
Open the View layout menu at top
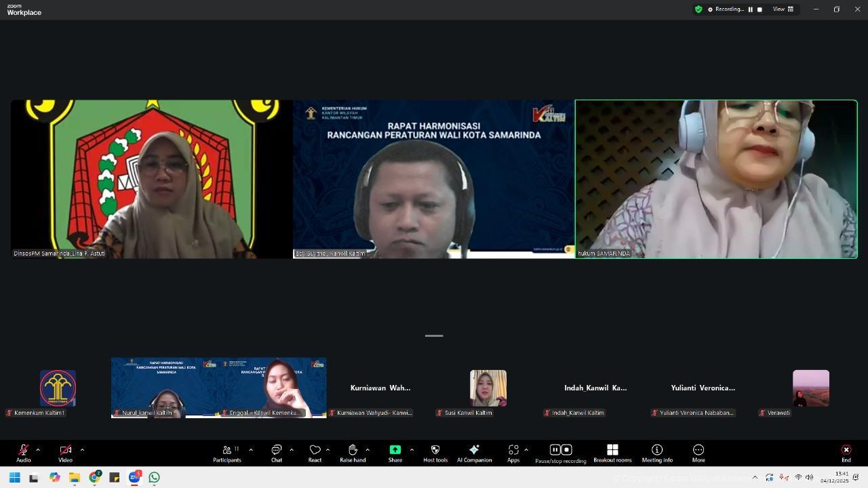tap(783, 9)
